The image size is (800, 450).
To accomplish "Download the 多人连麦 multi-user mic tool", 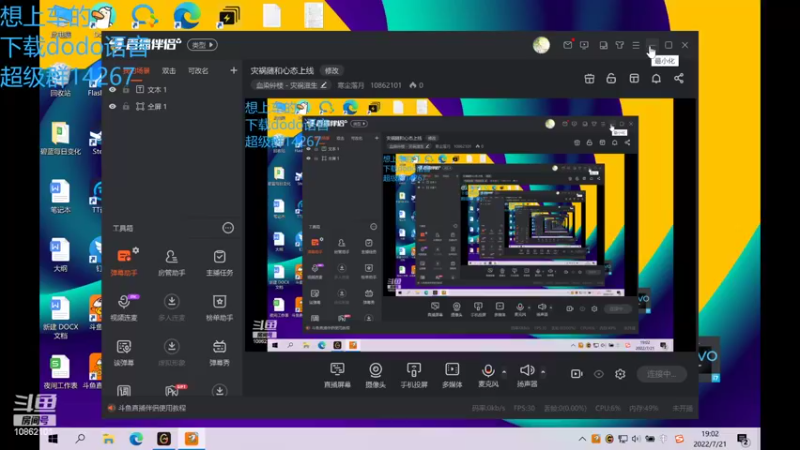I will (171, 308).
